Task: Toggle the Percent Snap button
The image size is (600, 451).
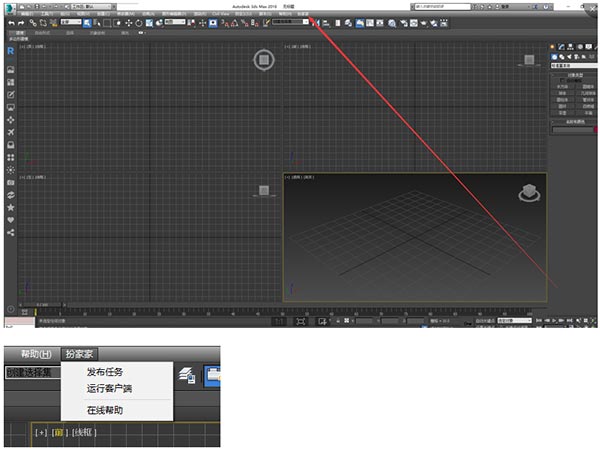Action: [245, 23]
